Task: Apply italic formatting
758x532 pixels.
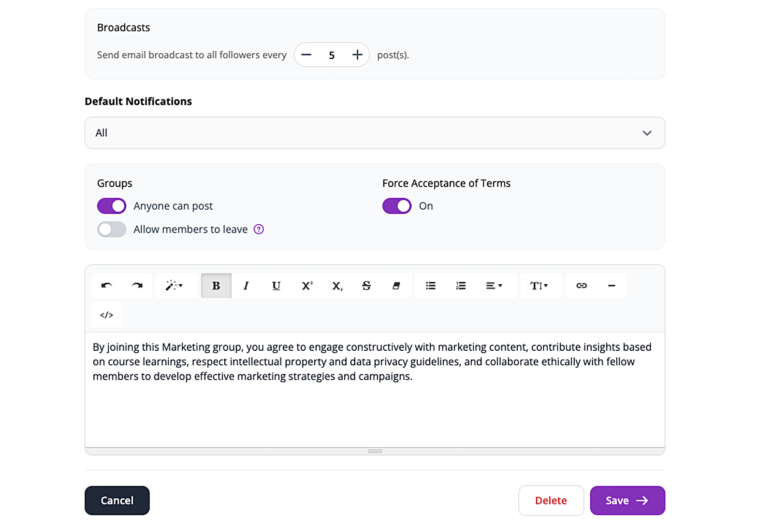Action: (246, 286)
